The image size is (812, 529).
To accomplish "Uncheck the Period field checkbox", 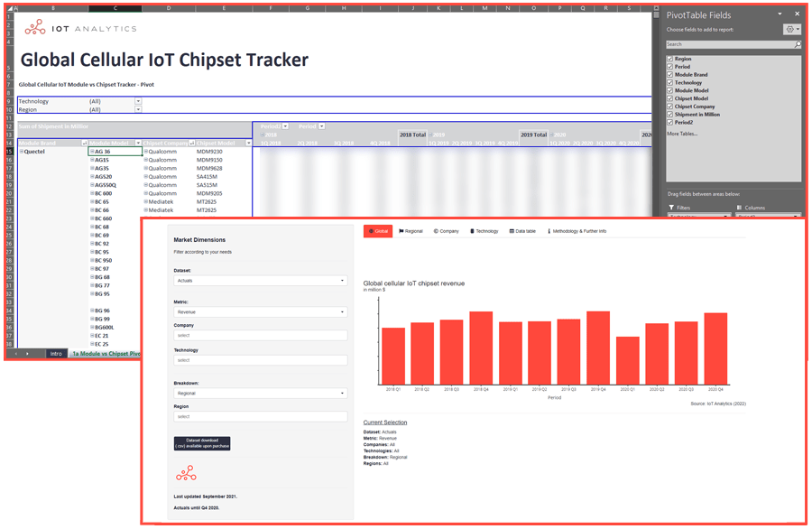I will pyautogui.click(x=669, y=67).
